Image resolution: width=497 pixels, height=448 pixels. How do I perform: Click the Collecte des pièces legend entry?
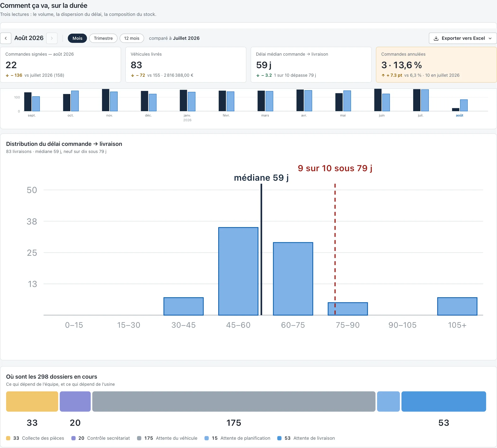(35, 438)
